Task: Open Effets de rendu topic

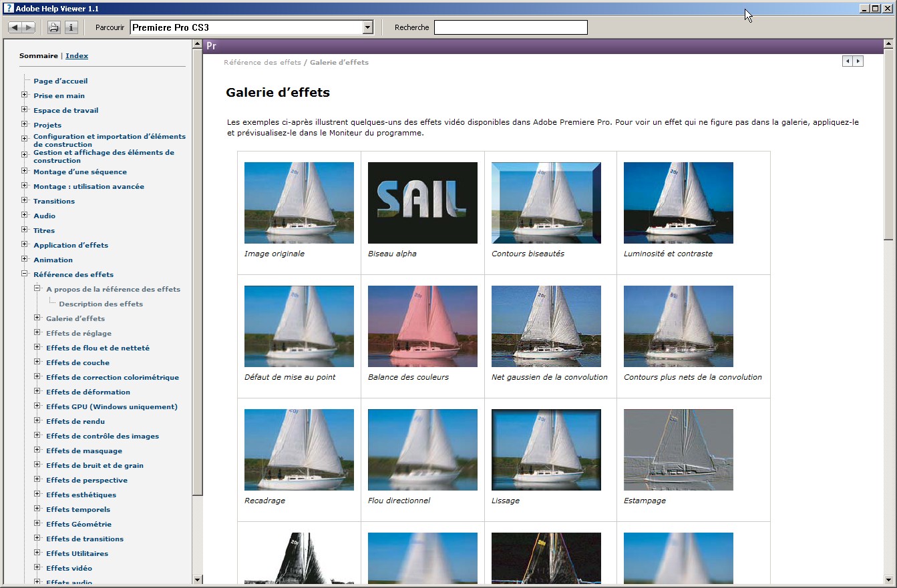Action: tap(75, 422)
